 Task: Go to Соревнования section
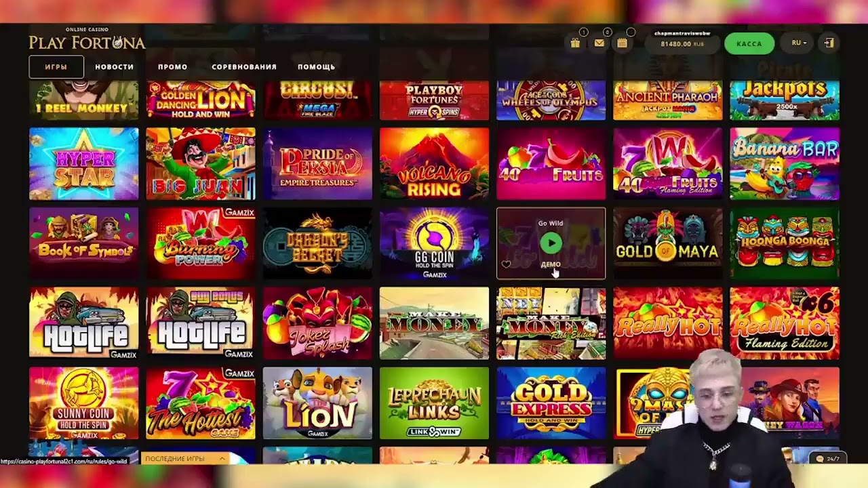[244, 66]
